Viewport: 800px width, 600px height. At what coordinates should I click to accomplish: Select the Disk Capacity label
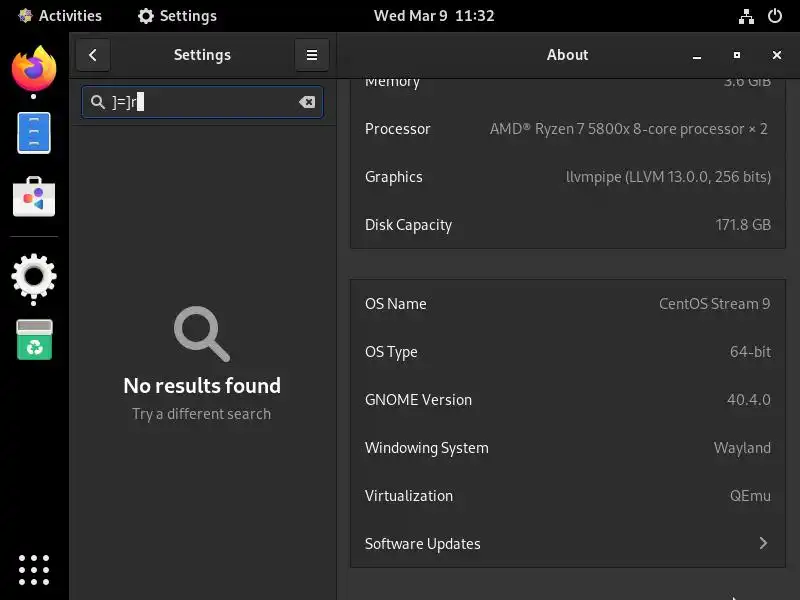408,225
